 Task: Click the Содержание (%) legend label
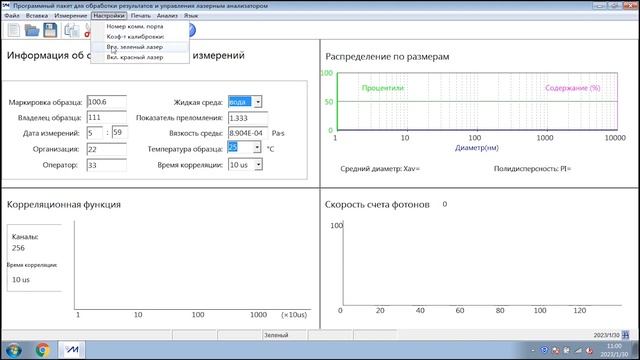click(573, 88)
